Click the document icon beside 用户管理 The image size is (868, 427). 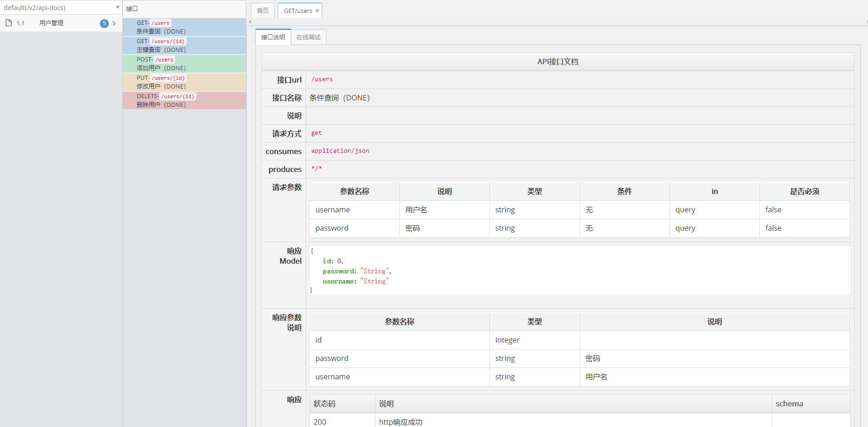(9, 23)
